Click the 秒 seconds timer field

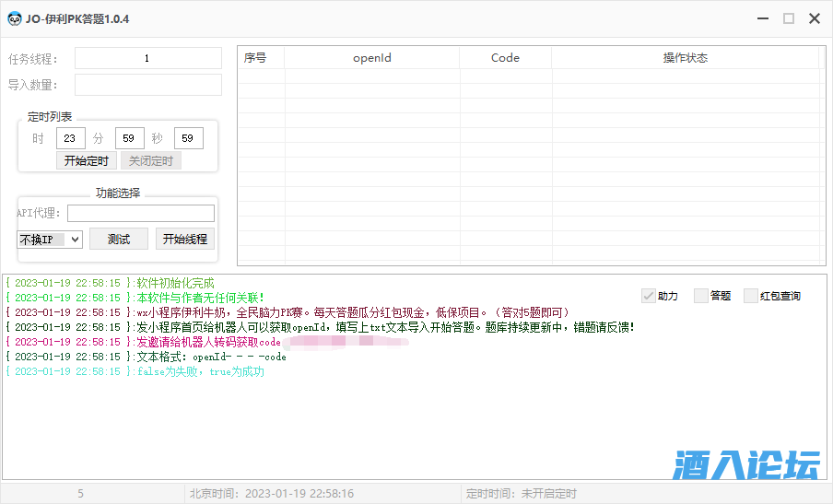[188, 139]
